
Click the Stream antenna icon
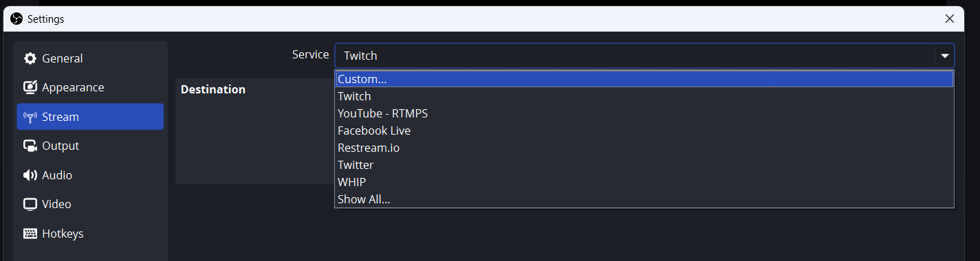(30, 117)
